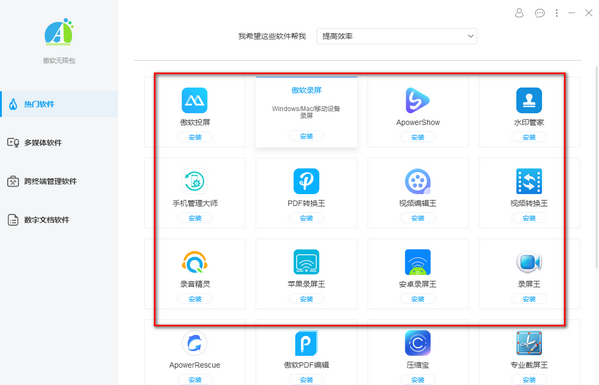Install 录音精灵
The width and height of the screenshot is (599, 385).
pos(195,299)
